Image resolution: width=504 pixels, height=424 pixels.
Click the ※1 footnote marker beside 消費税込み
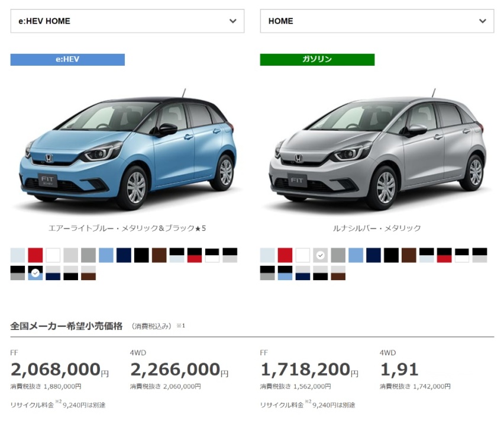coord(180,326)
